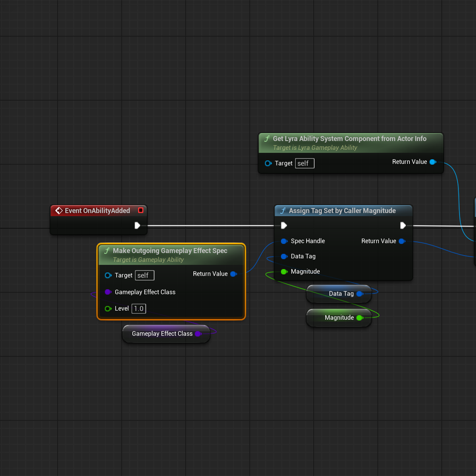Click the Return Value pin on Make Outgoing Gameplay Effect Spec
The width and height of the screenshot is (476, 476).
(233, 274)
